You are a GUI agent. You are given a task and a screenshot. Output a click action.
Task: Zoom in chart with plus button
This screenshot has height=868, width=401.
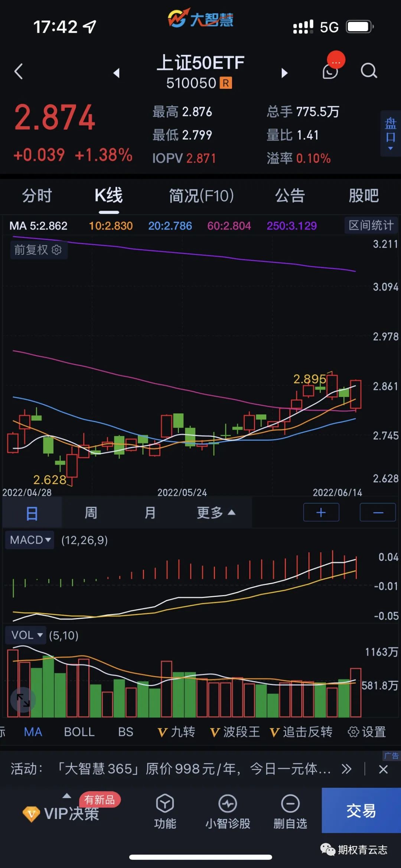[x=321, y=513]
